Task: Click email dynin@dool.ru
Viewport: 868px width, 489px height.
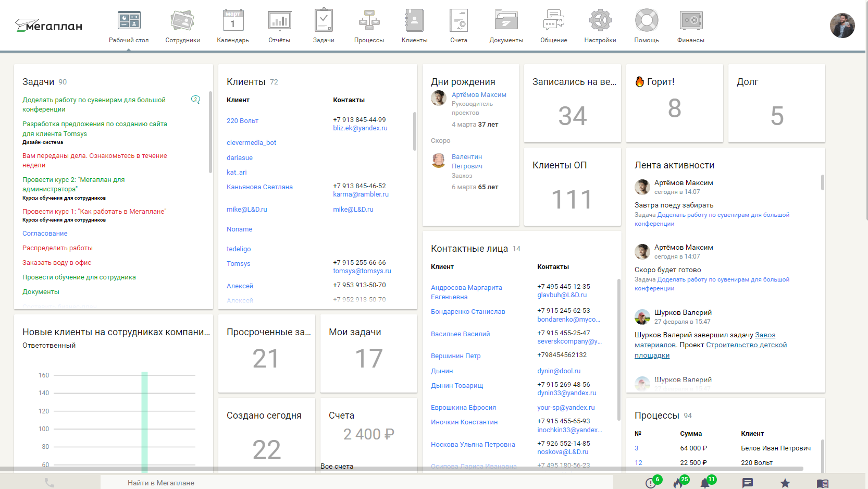Action: pyautogui.click(x=559, y=371)
